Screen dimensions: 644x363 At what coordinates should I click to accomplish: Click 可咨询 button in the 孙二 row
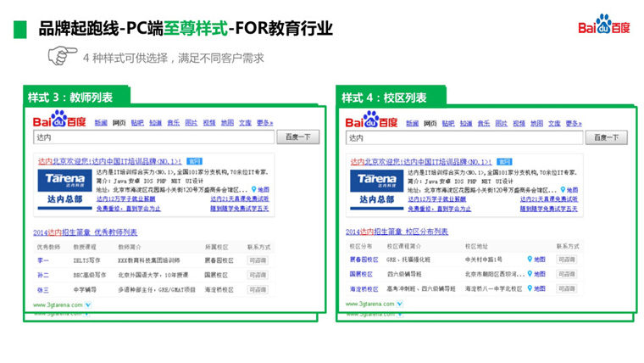click(x=258, y=275)
